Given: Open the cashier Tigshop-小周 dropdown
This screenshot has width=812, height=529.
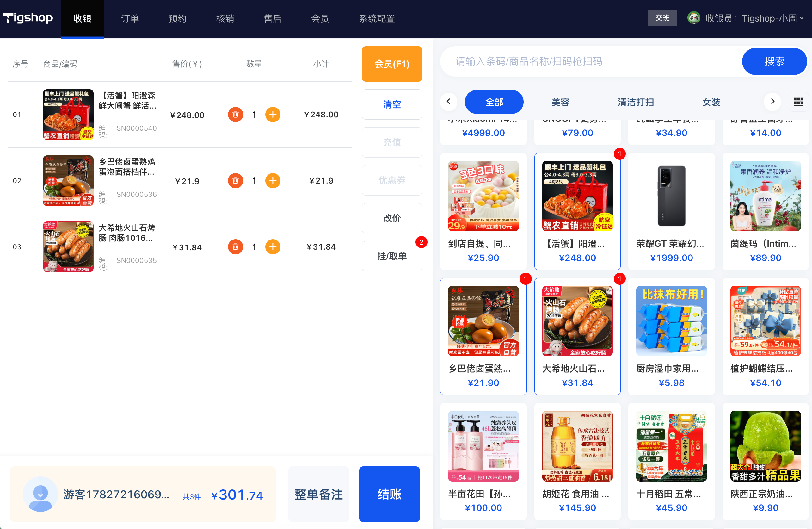Looking at the screenshot, I should [754, 18].
